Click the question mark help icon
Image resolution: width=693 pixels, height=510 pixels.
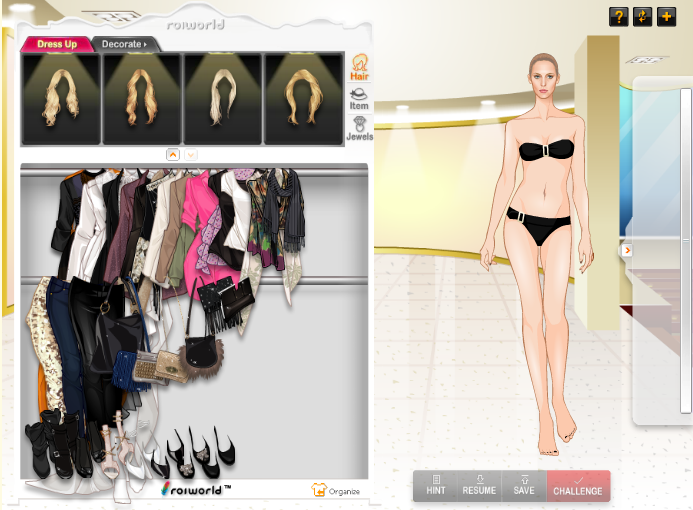(619, 17)
